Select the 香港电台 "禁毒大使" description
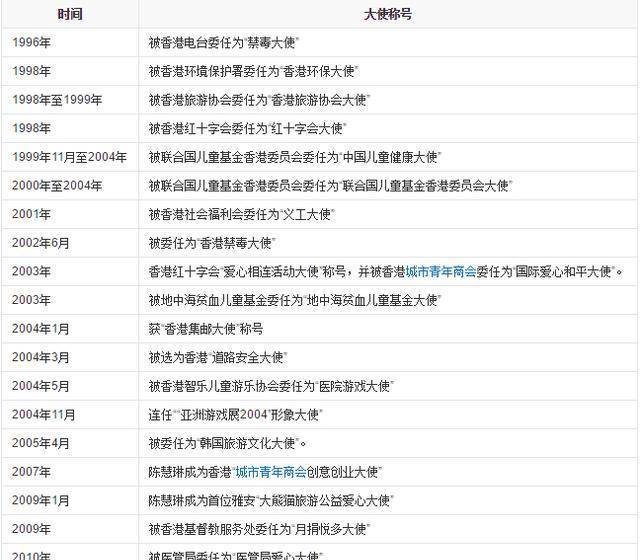Screen dimensions: 640x560 click(224, 42)
